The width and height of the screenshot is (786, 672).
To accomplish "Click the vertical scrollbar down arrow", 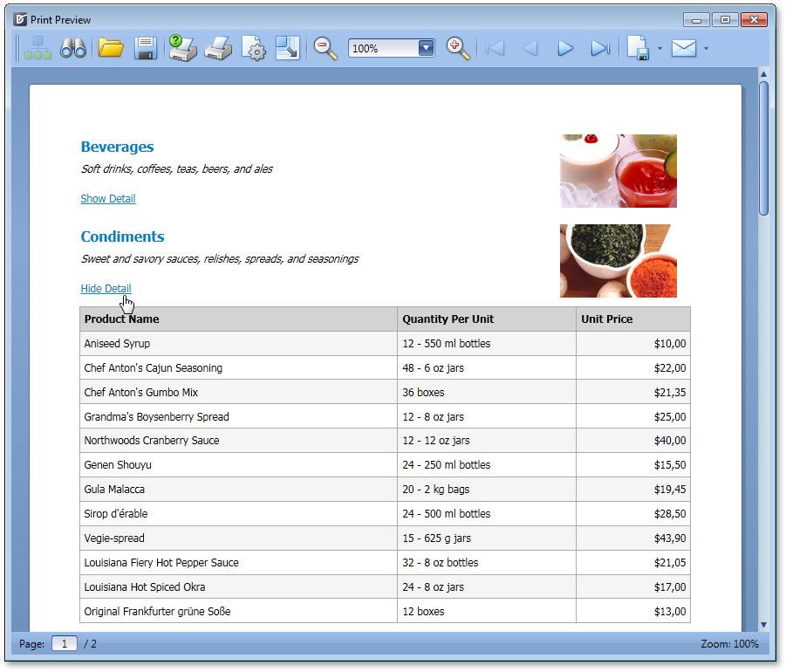I will (x=764, y=625).
